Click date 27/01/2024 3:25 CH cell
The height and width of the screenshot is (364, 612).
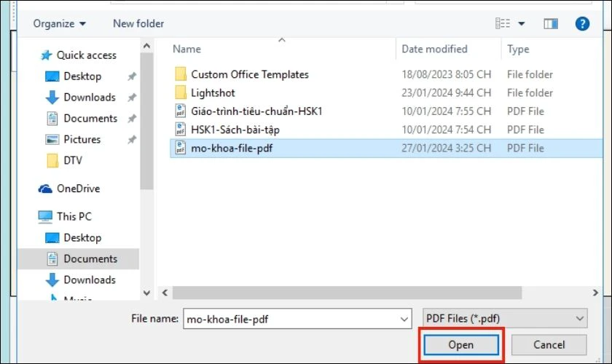(x=446, y=149)
